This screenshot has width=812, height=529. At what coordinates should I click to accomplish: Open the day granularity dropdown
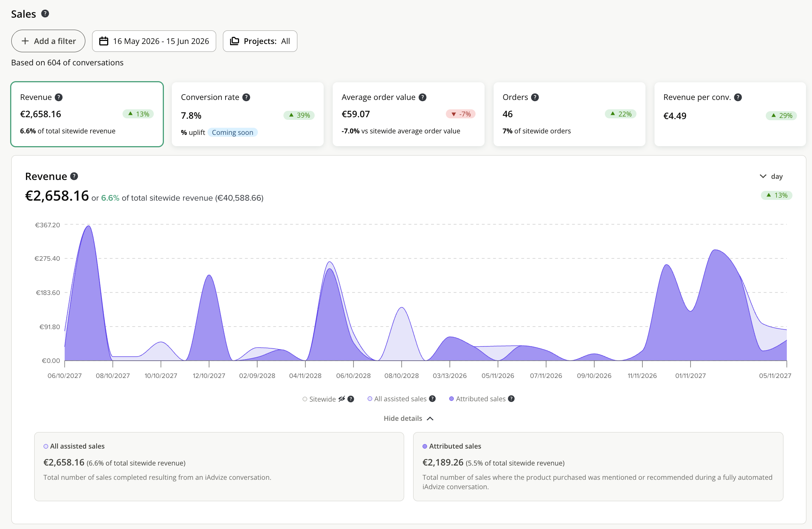pyautogui.click(x=771, y=176)
